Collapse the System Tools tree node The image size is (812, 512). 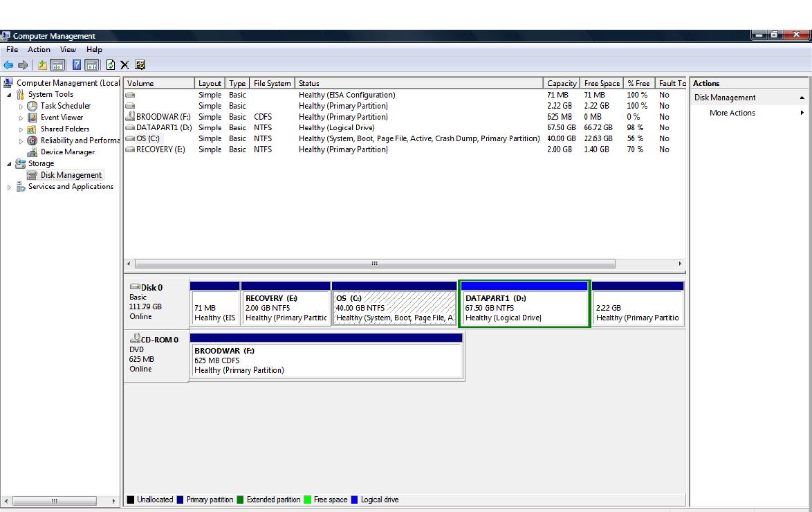(9, 95)
